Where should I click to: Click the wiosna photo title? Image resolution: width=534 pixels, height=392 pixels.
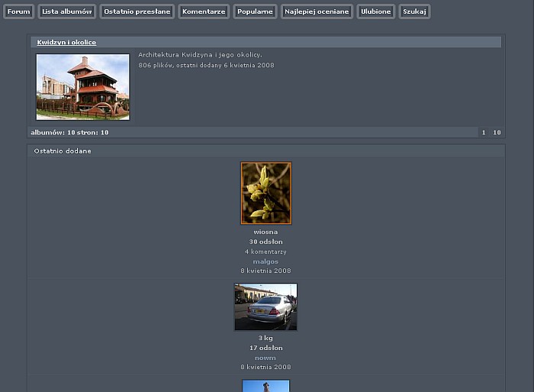coord(265,232)
